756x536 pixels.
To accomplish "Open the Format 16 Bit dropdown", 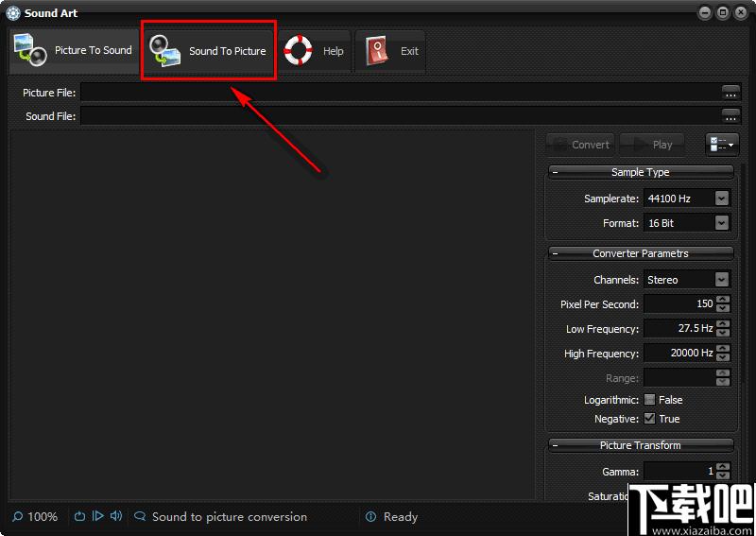I will click(721, 223).
